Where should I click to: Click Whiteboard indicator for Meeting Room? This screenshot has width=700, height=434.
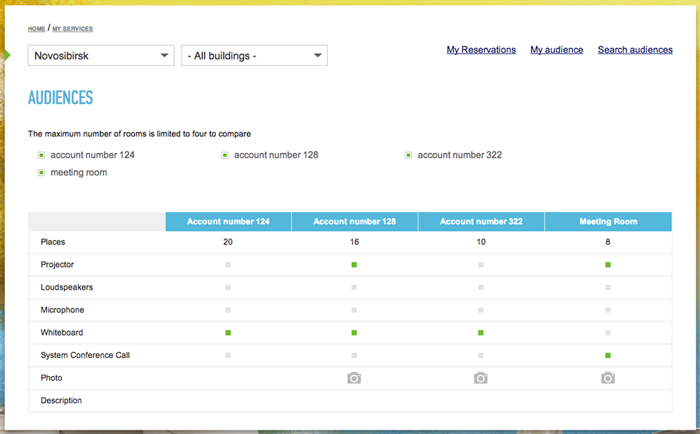click(x=608, y=333)
